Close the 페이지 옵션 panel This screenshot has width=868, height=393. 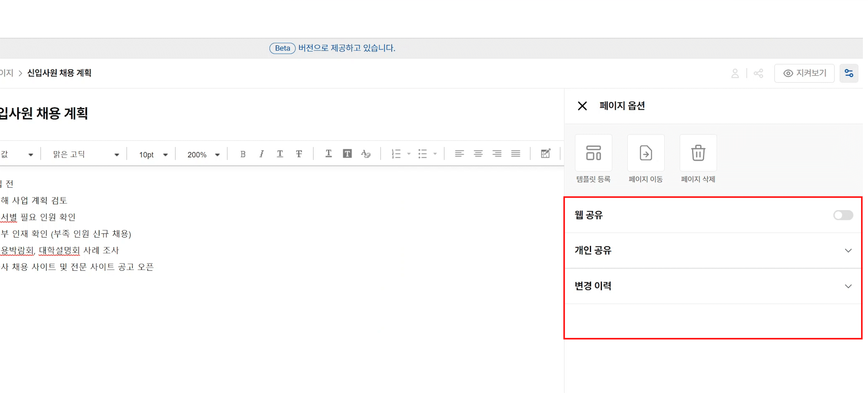click(x=582, y=106)
